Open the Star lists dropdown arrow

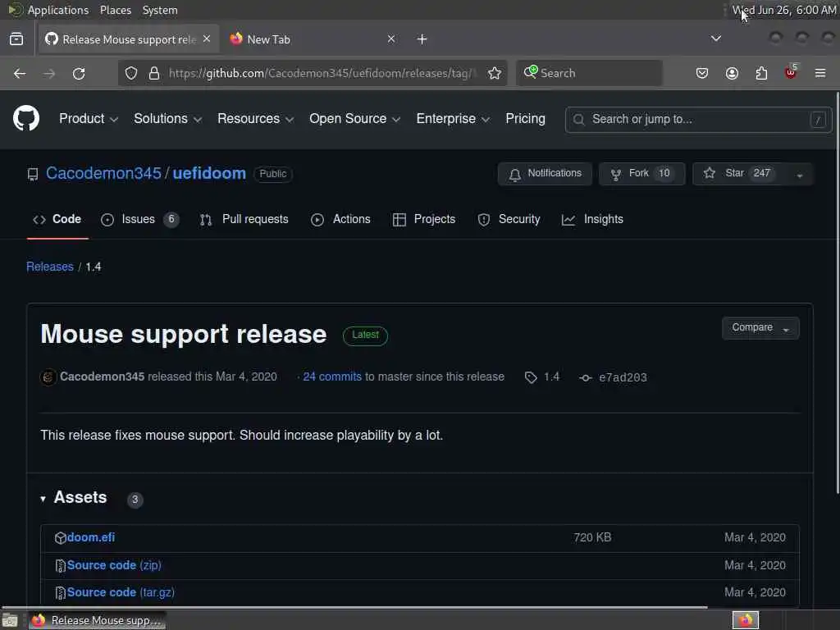(x=799, y=175)
